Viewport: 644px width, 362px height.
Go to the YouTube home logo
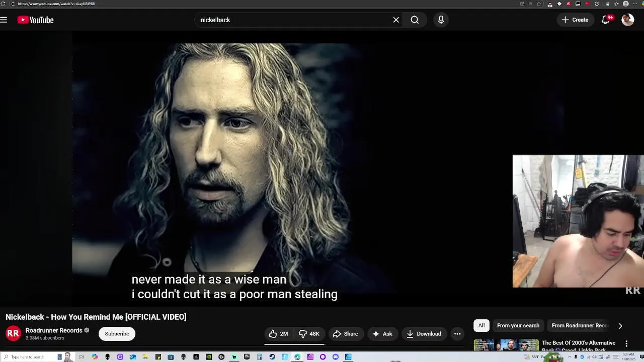(35, 20)
